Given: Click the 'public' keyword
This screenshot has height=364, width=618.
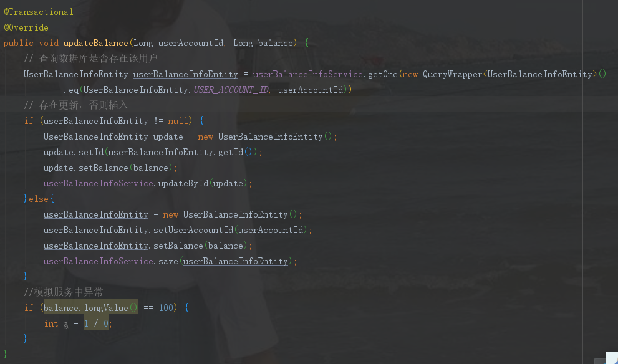Looking at the screenshot, I should [19, 44].
